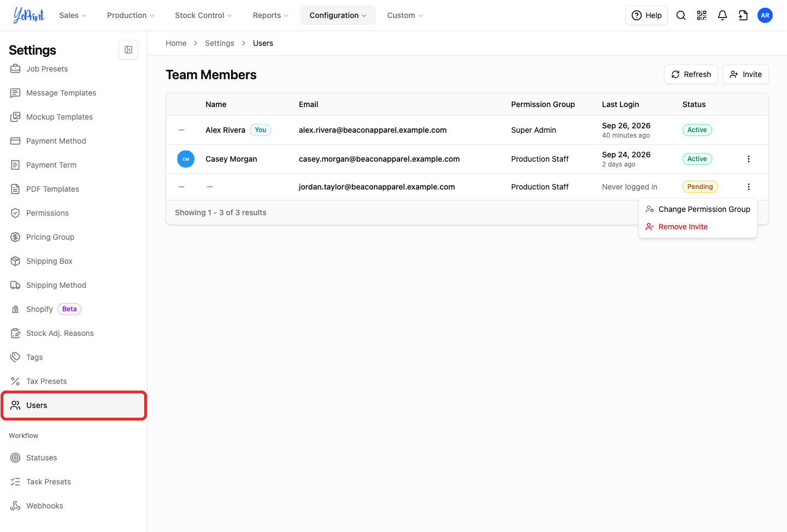Open Stock Adj. Reasons settings
Viewport: 787px width, 532px height.
[x=74, y=333]
